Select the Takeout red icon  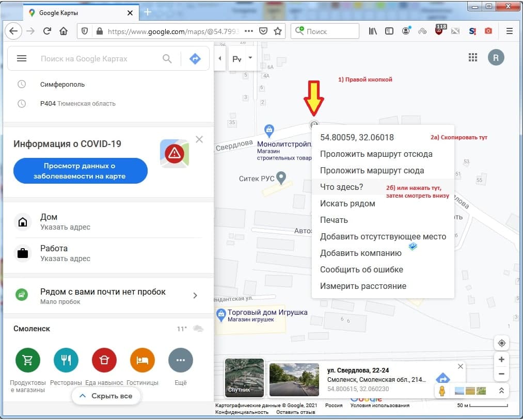click(x=104, y=360)
